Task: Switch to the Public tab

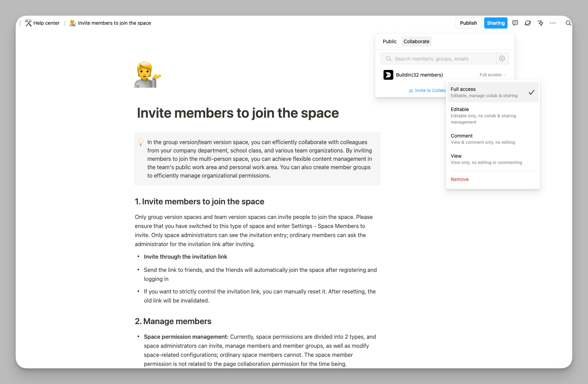Action: click(389, 41)
